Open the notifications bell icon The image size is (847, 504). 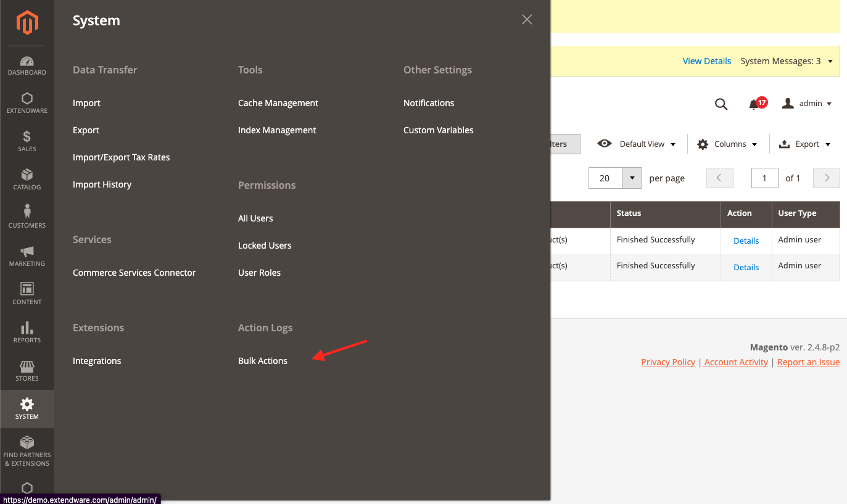tap(754, 104)
